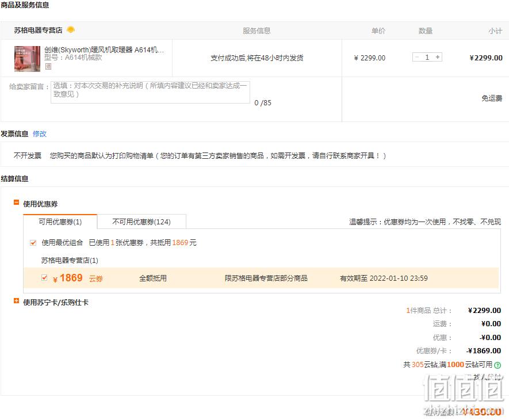Click the 小计 column header

pyautogui.click(x=495, y=31)
